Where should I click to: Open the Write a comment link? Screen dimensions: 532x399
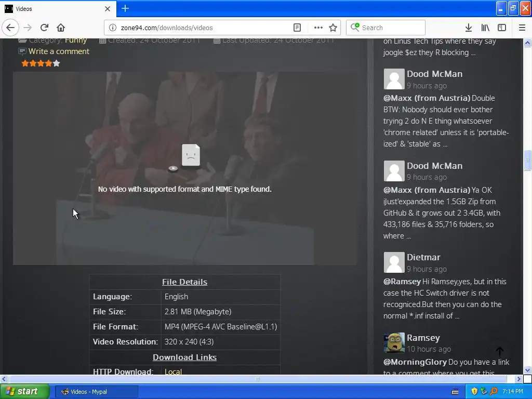pos(59,51)
